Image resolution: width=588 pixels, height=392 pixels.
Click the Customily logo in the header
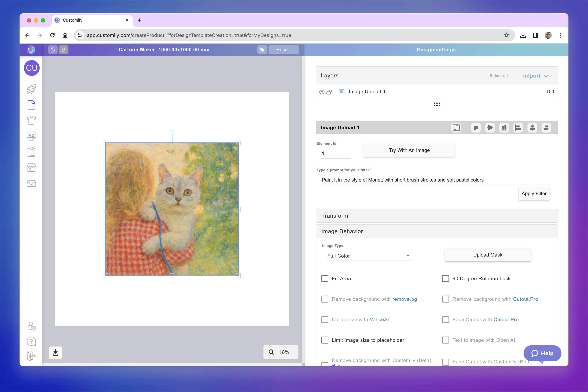(x=31, y=50)
